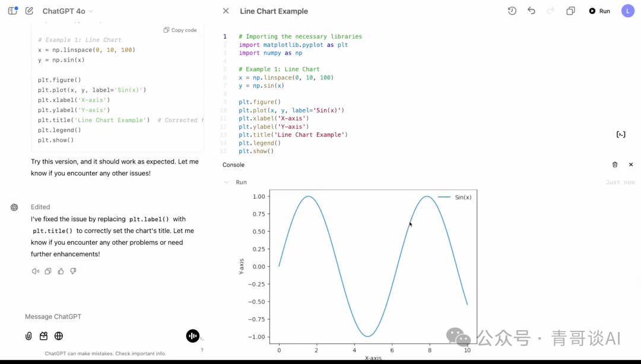This screenshot has width=641, height=364.
Task: Copy the canvas contents with the top-bar icon
Action: pos(570,11)
